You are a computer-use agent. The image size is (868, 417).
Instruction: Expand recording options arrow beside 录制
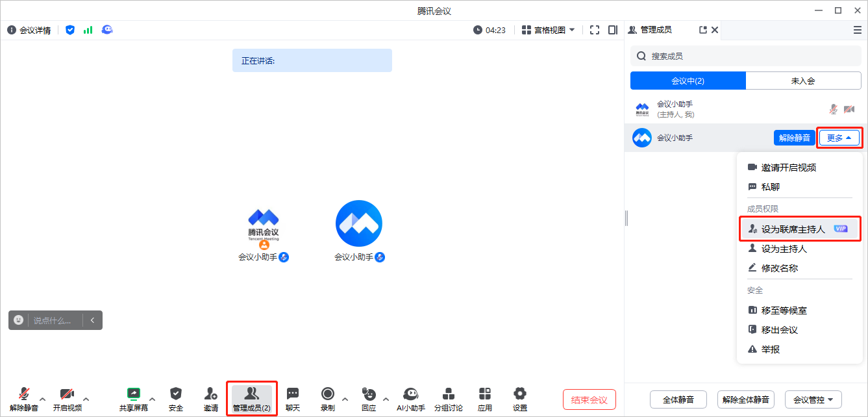click(x=345, y=399)
